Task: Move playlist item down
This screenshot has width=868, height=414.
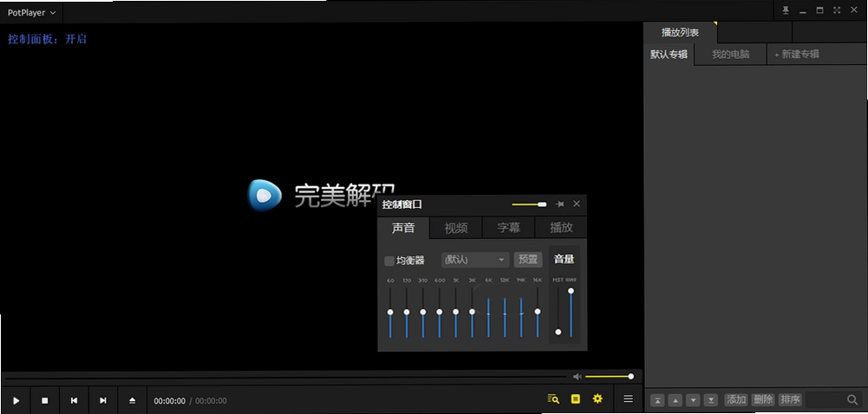Action: point(693,399)
